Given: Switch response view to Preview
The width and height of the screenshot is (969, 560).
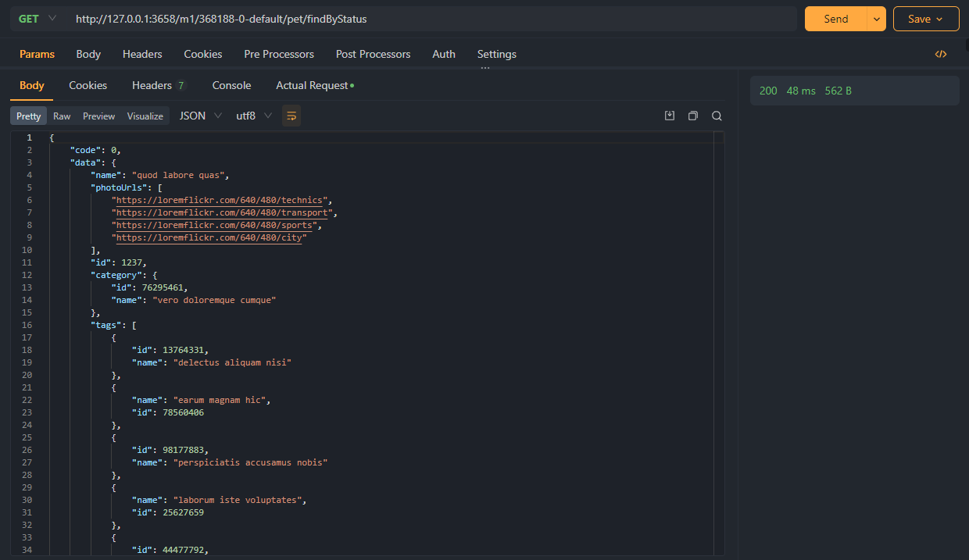Looking at the screenshot, I should [x=98, y=116].
